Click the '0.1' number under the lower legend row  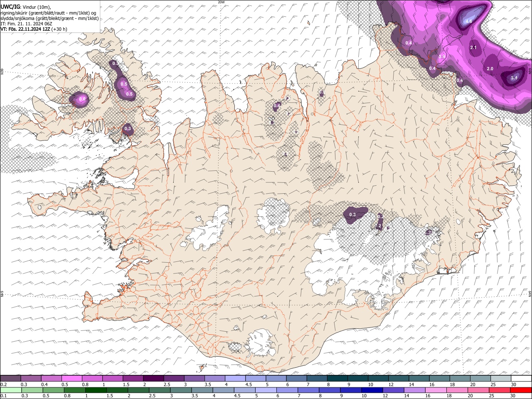pos(3,396)
